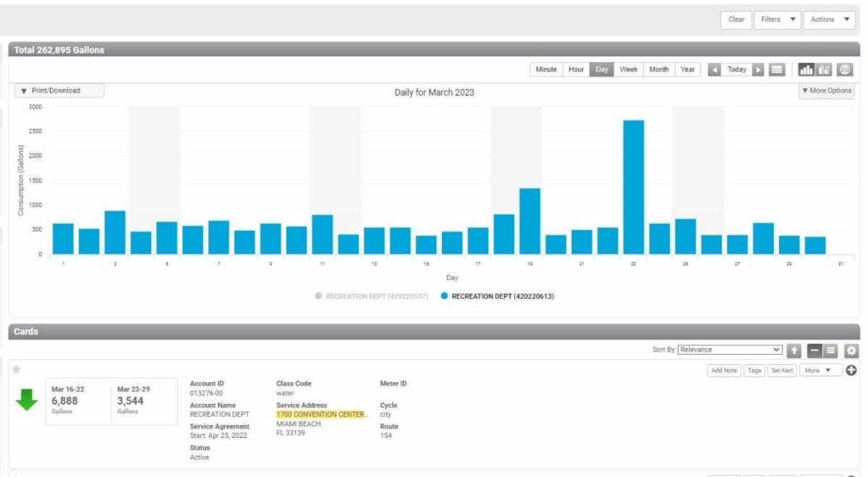
Task: Switch cards to collapsed single-line view
Action: pos(814,350)
